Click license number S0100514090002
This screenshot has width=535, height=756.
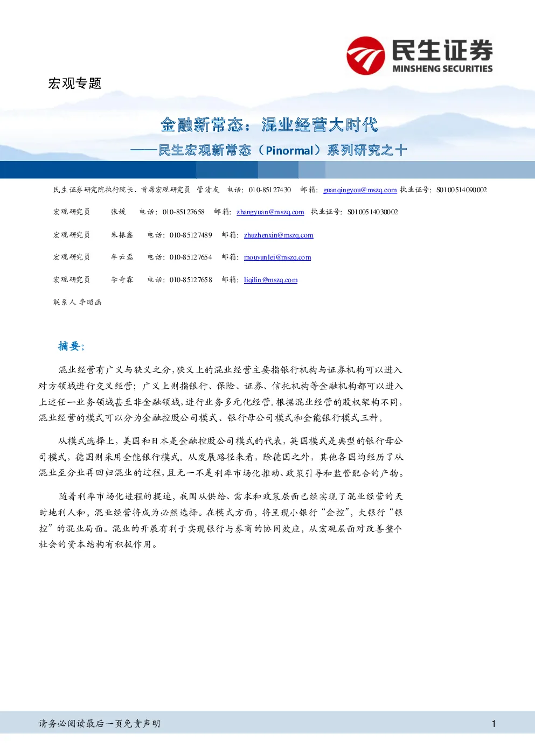pyautogui.click(x=462, y=190)
